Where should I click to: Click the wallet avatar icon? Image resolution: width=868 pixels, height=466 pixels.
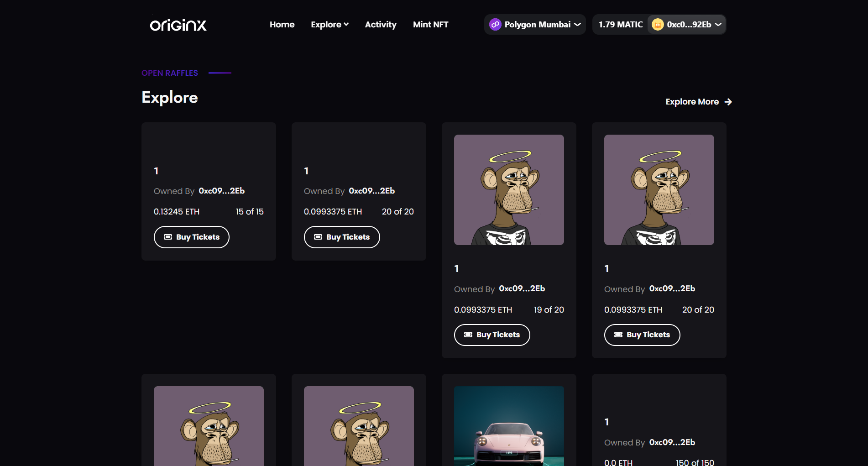(658, 25)
